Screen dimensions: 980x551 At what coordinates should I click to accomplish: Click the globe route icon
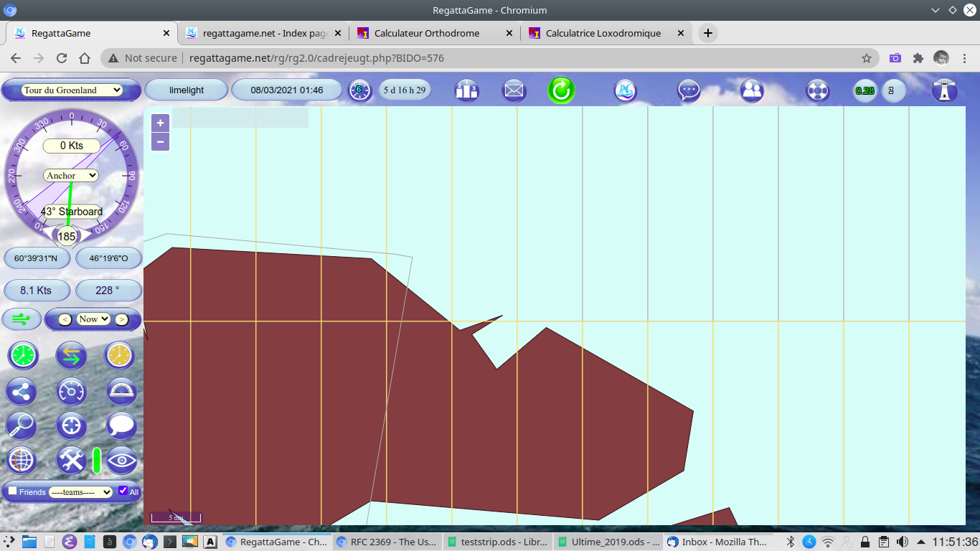pos(22,460)
